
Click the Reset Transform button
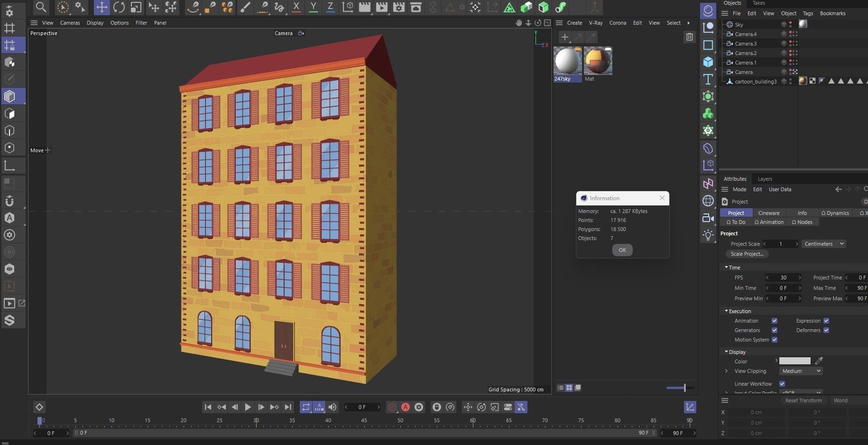coord(803,400)
